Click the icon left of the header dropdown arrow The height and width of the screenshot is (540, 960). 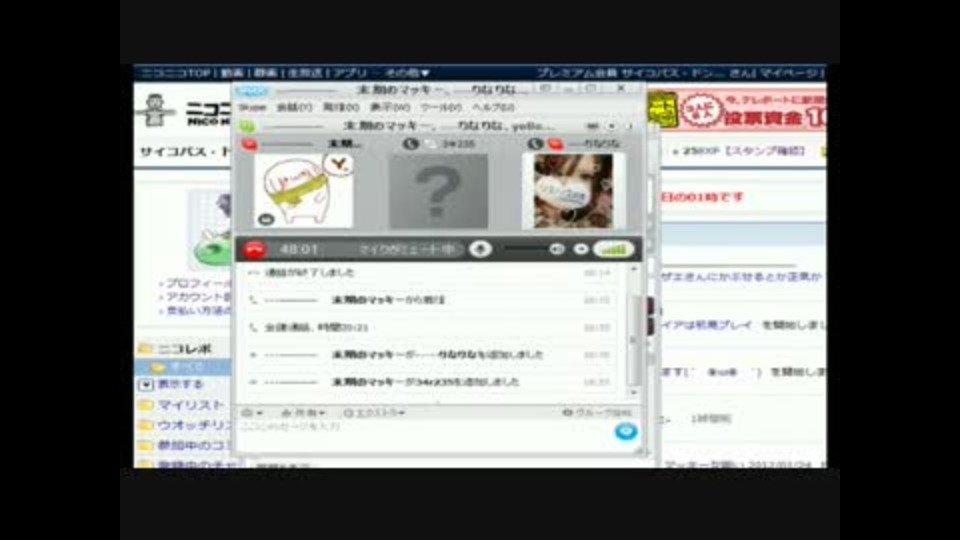pyautogui.click(x=593, y=126)
